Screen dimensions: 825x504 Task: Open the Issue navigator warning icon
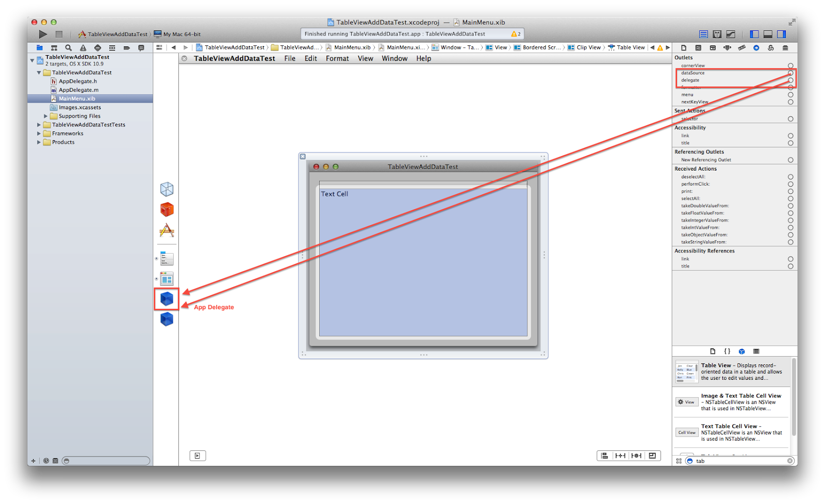(x=83, y=47)
